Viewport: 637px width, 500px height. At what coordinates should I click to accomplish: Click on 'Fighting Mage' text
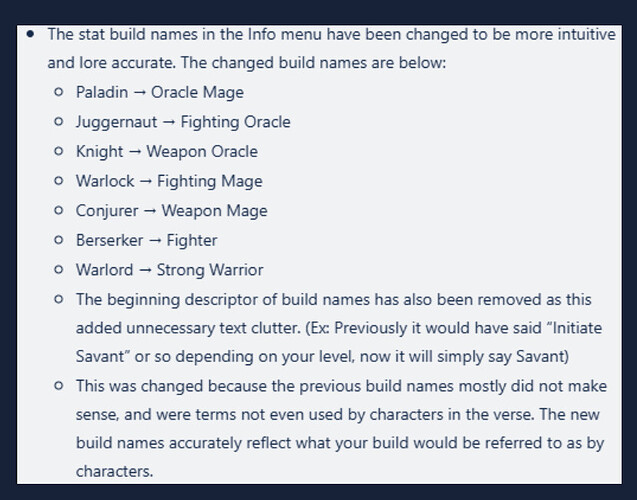[210, 181]
